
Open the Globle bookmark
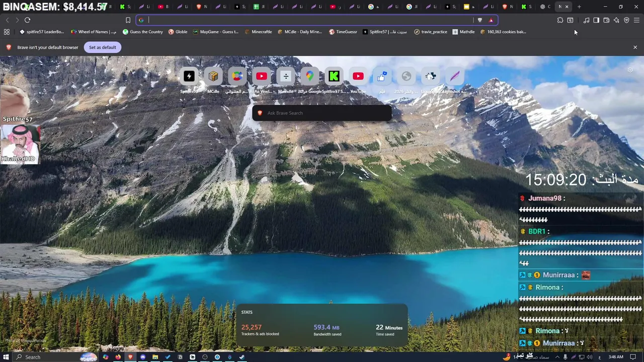[x=178, y=32]
